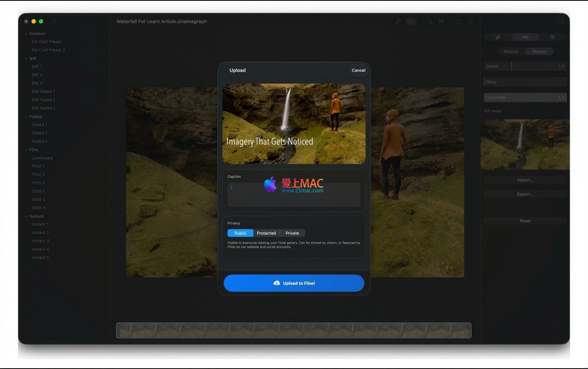588x369 pixels.
Task: Click the share/export icon in the toolbar
Action: tap(459, 22)
